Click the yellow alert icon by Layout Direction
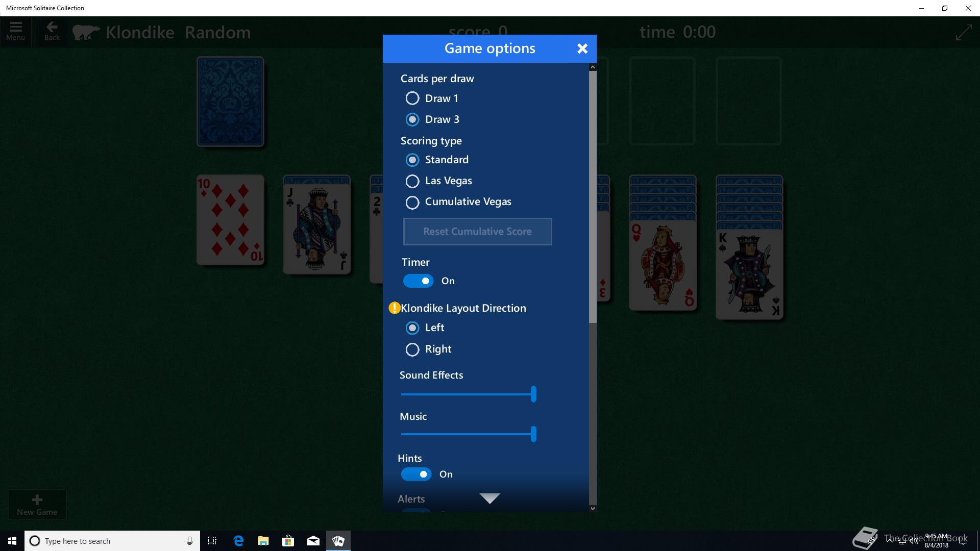This screenshot has width=980, height=551. [x=394, y=308]
